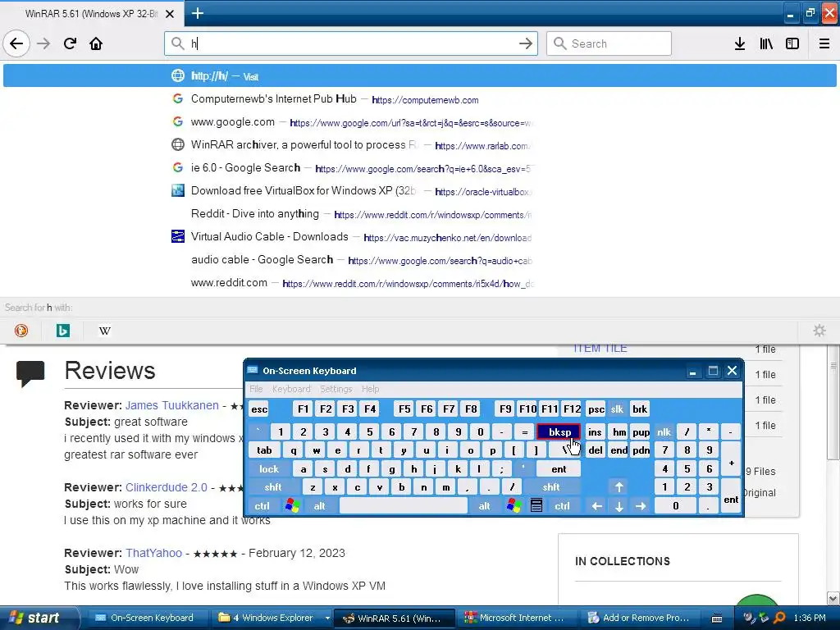This screenshot has width=840, height=630.
Task: Toggle the left alt key
Action: [319, 505]
